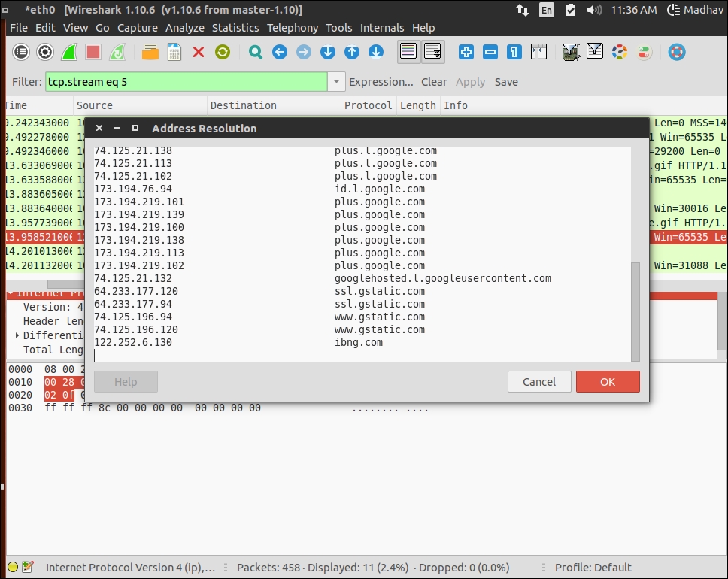The height and width of the screenshot is (579, 728).
Task: Go forward in packet history
Action: pyautogui.click(x=304, y=52)
